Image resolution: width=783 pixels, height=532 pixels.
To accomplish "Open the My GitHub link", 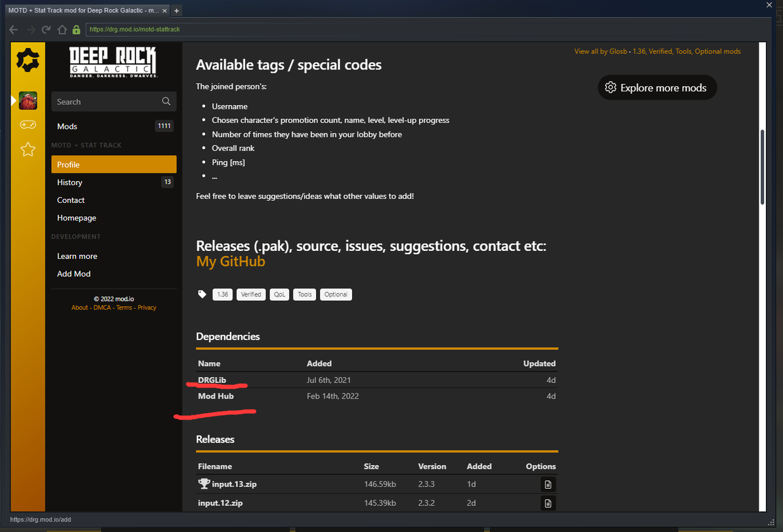I will point(231,261).
